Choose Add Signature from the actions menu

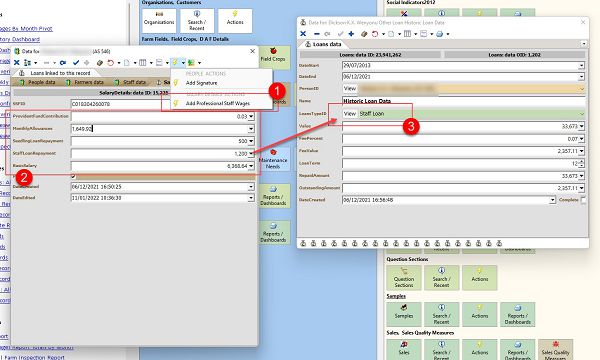pyautogui.click(x=202, y=83)
